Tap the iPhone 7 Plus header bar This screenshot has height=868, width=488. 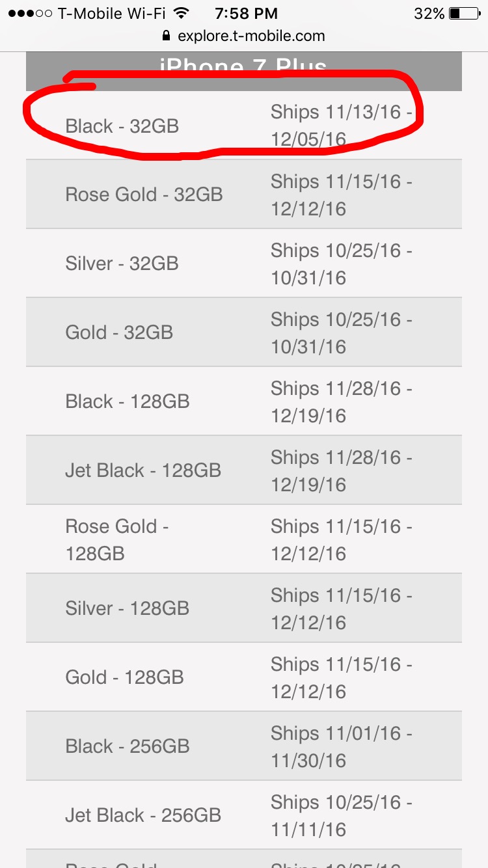[x=244, y=70]
